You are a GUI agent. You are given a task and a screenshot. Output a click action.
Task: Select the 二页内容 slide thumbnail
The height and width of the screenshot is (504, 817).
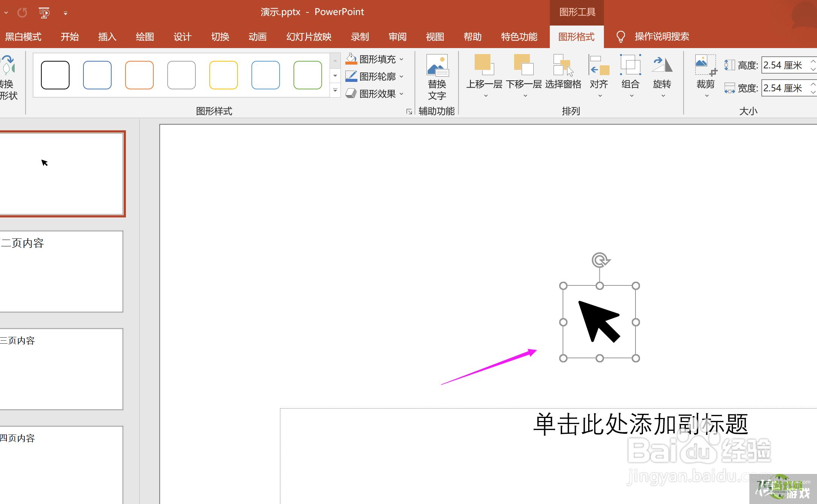[61, 272]
